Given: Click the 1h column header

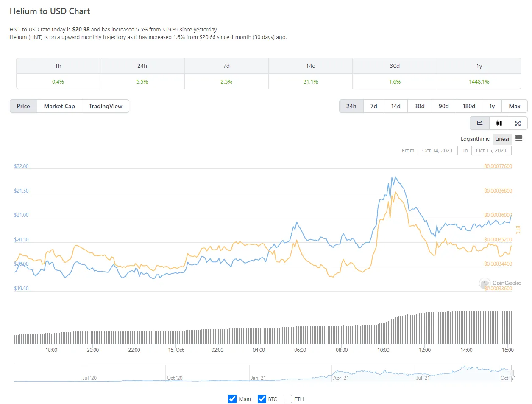Looking at the screenshot, I should click(58, 66).
